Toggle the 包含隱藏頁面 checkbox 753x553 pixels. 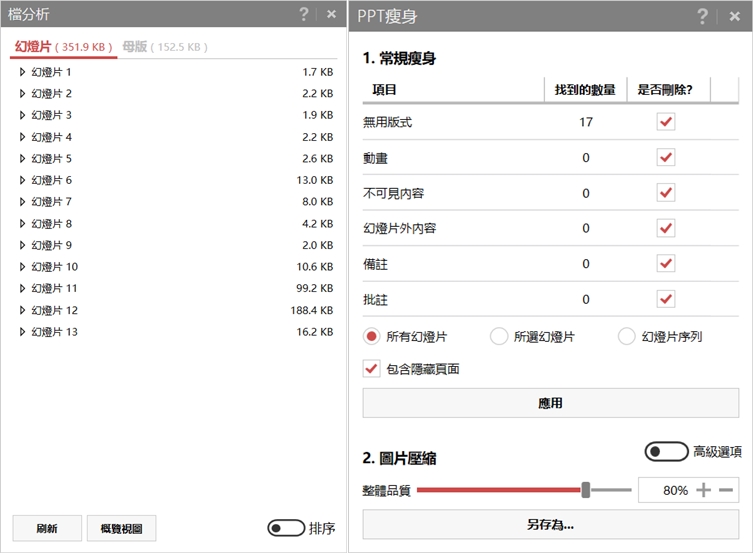(371, 369)
